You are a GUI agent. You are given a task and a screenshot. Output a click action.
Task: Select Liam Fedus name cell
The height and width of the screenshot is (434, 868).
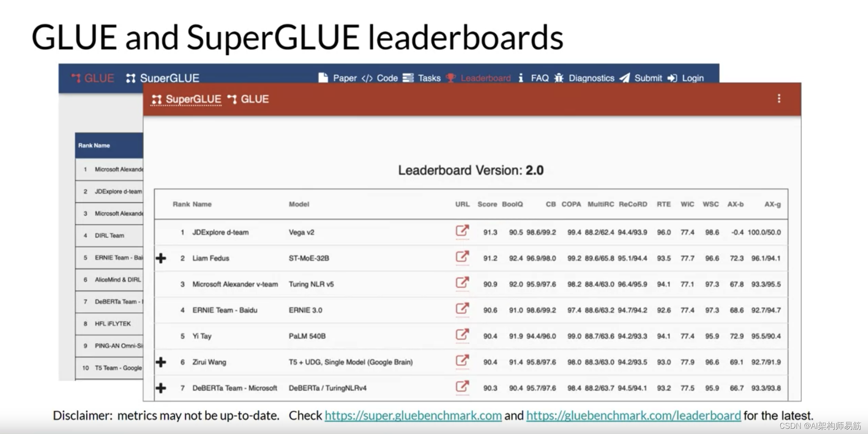click(x=211, y=258)
